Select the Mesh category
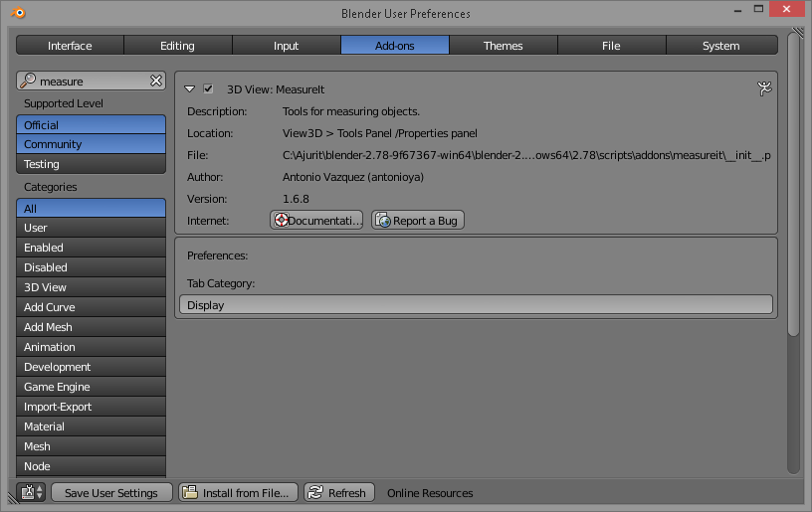 [92, 446]
